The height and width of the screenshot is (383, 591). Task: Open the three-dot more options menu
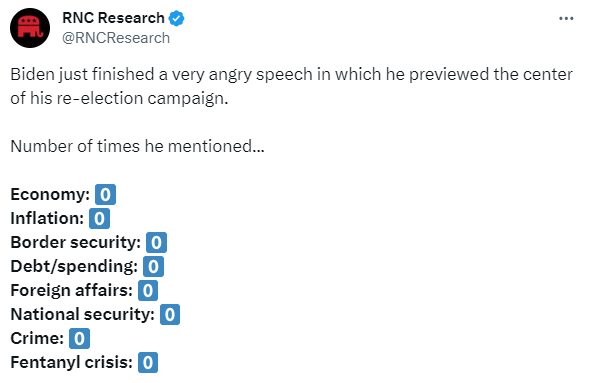(x=566, y=18)
